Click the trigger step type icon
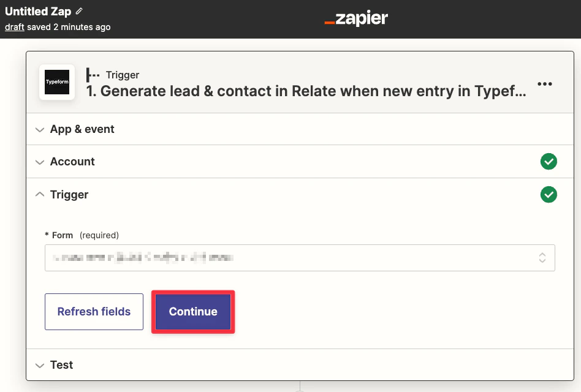The image size is (581, 392). point(93,75)
